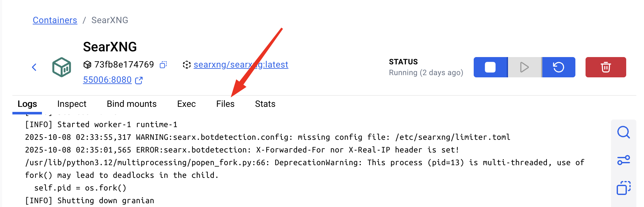Switch to the Stats tab
Viewport: 644px width, 207px height.
click(265, 104)
